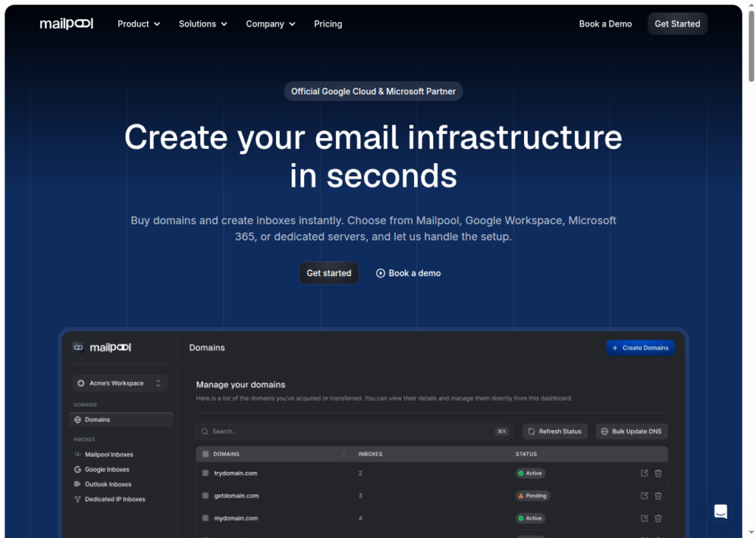Click the green Active icon for mydomain.com
The image size is (756, 538).
click(x=520, y=518)
